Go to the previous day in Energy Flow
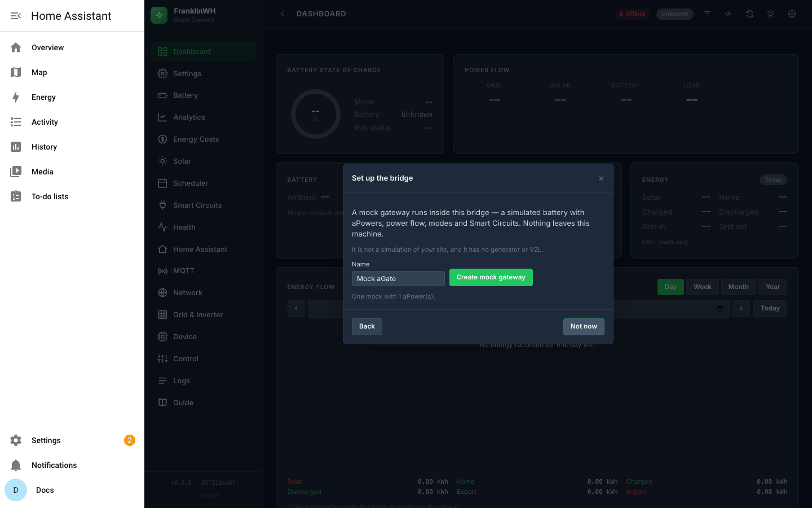This screenshot has height=508, width=812. pos(296,309)
